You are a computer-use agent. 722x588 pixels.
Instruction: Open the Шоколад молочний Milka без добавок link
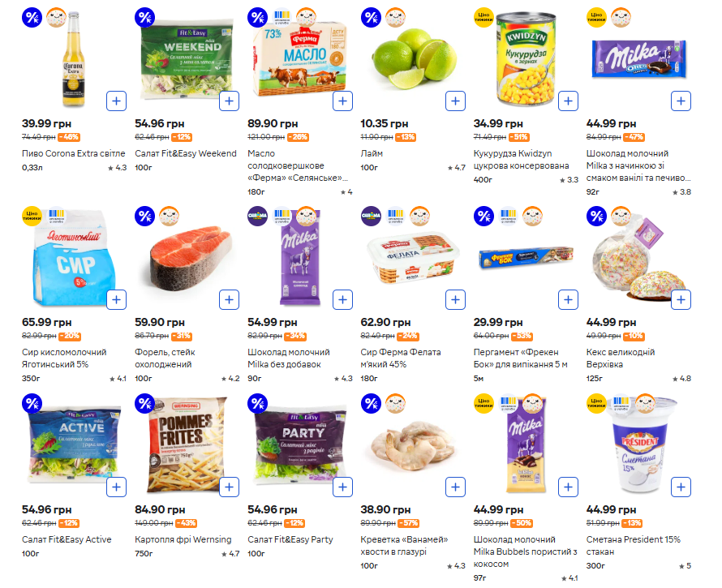289,358
